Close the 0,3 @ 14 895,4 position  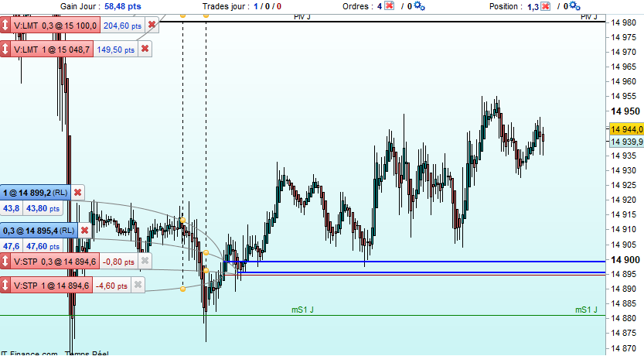pos(84,230)
